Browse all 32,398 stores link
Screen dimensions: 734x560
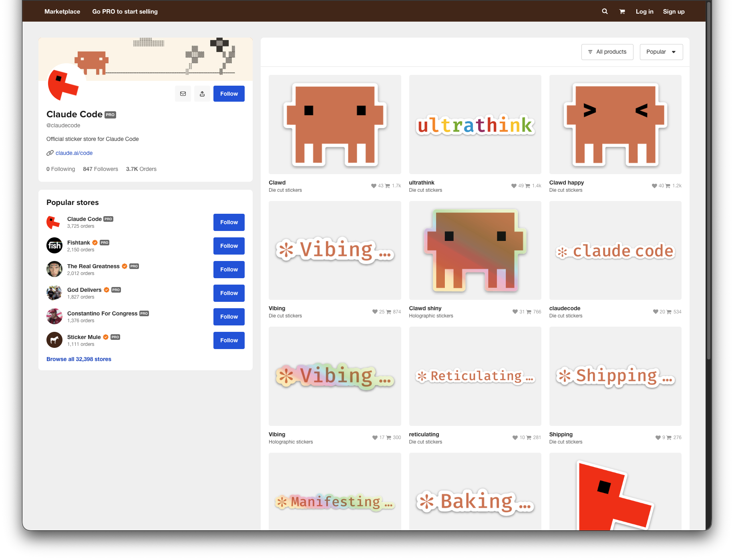(79, 359)
